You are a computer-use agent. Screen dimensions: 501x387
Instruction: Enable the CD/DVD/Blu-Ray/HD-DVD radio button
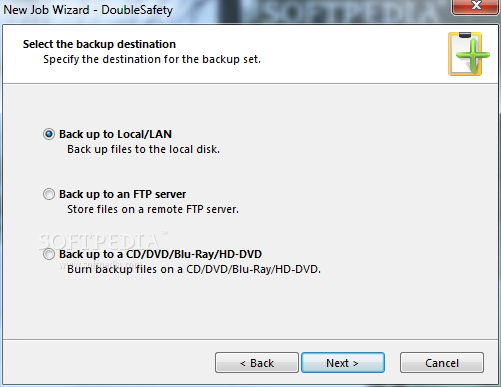tap(49, 254)
